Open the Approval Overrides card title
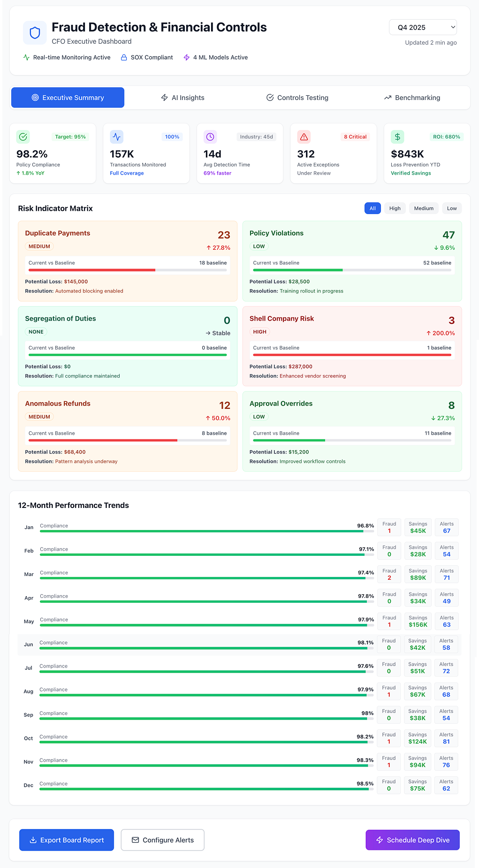 [281, 404]
